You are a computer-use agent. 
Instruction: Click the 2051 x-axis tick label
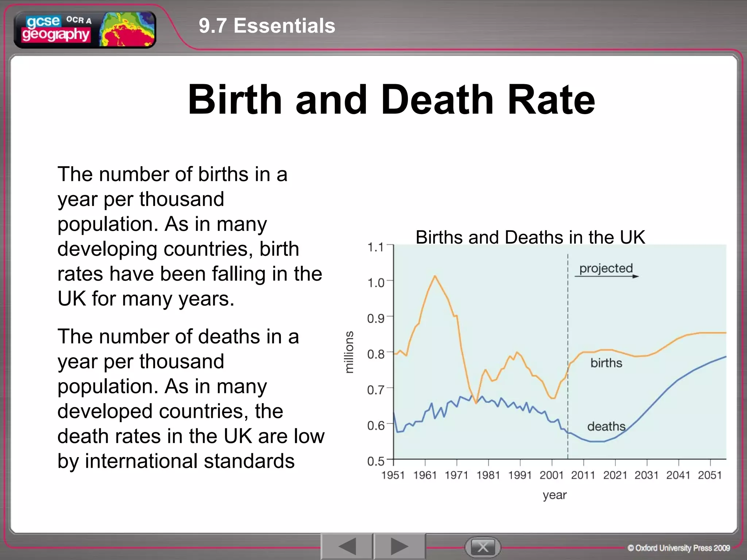click(x=709, y=475)
